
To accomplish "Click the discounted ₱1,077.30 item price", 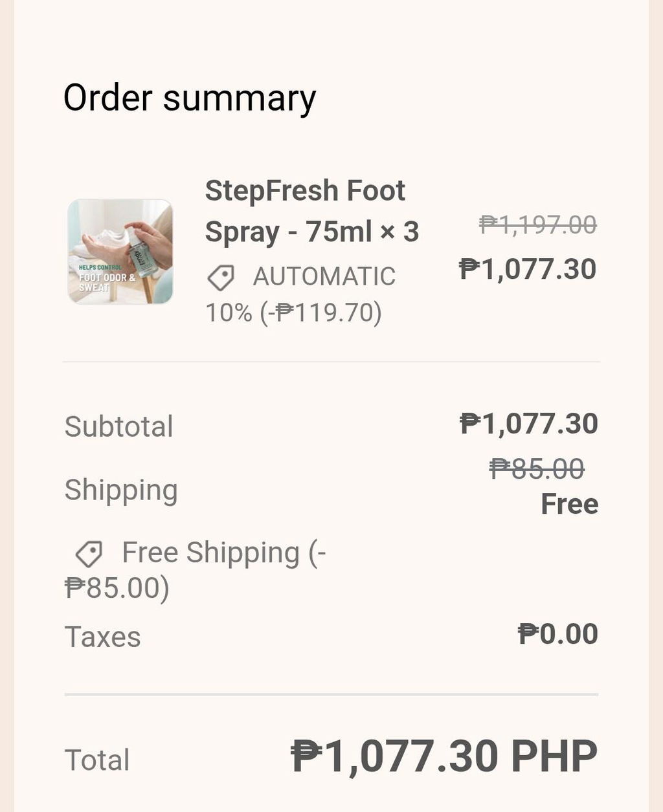I will 528,269.
